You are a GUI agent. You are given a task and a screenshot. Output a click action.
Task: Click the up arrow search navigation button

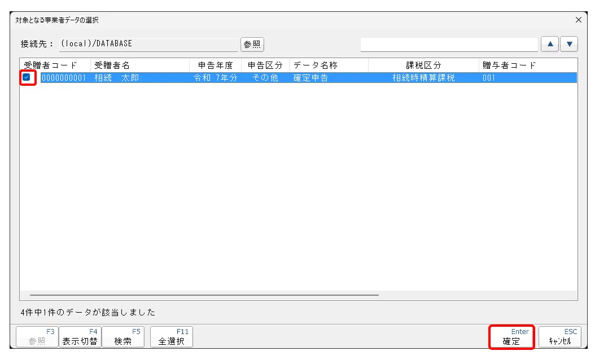click(550, 44)
